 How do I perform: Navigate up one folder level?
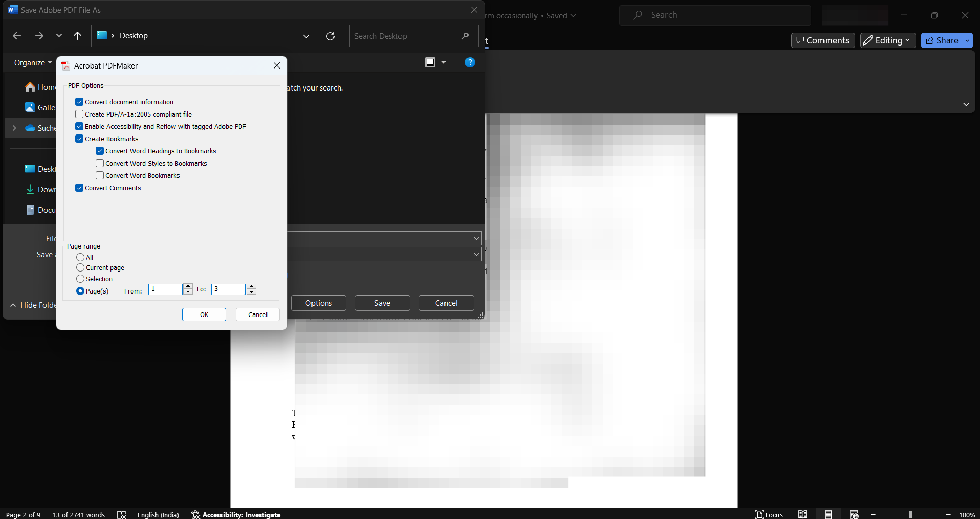click(x=77, y=36)
